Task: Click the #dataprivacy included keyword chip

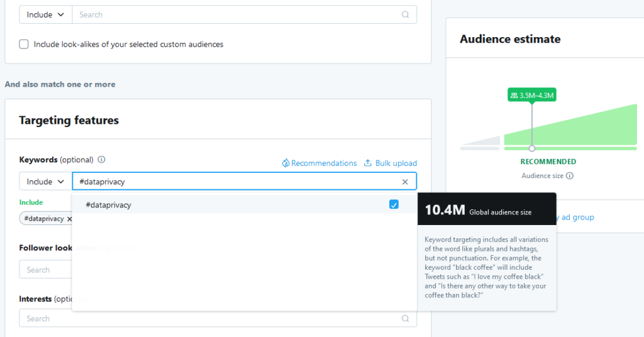Action: [x=44, y=219]
